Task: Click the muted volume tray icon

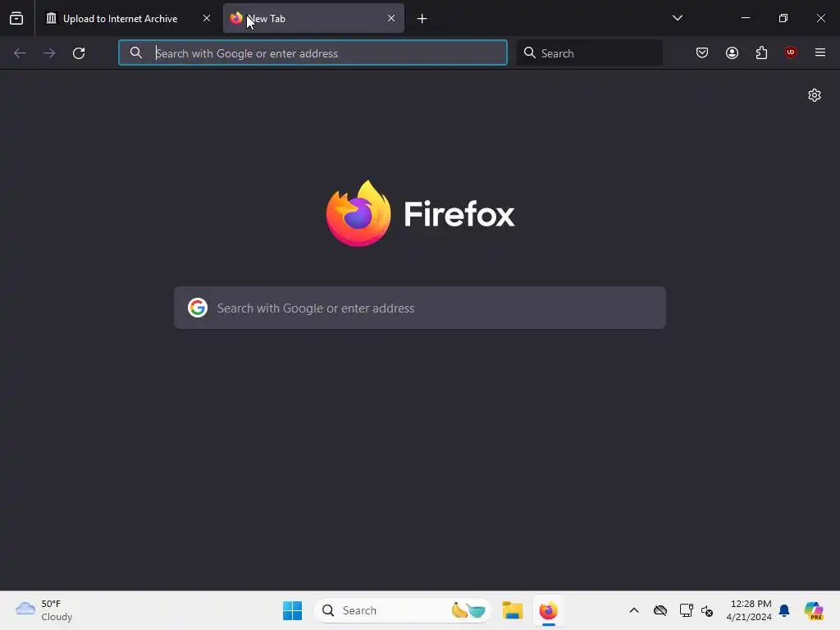Action: click(707, 610)
